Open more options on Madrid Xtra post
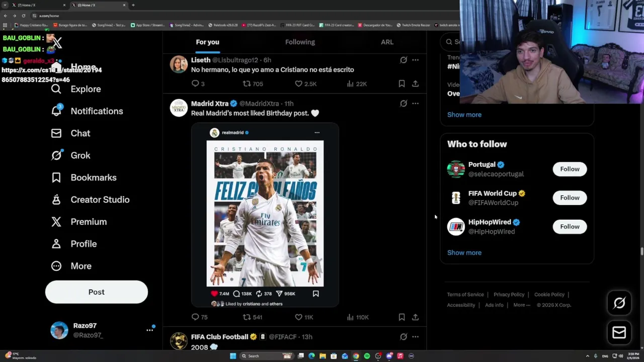This screenshot has height=362, width=644. point(416,103)
